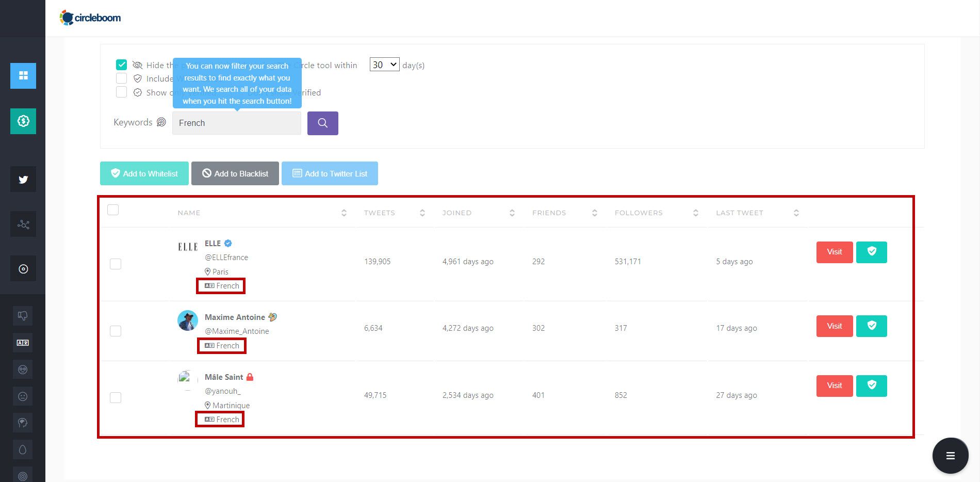
Task: Click the @Maxime_Antoine handle
Action: coord(237,331)
